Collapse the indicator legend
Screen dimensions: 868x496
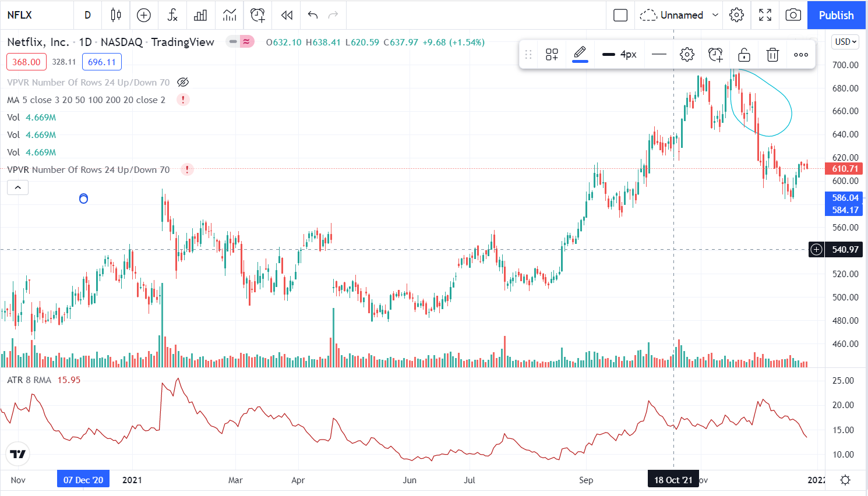tap(17, 187)
